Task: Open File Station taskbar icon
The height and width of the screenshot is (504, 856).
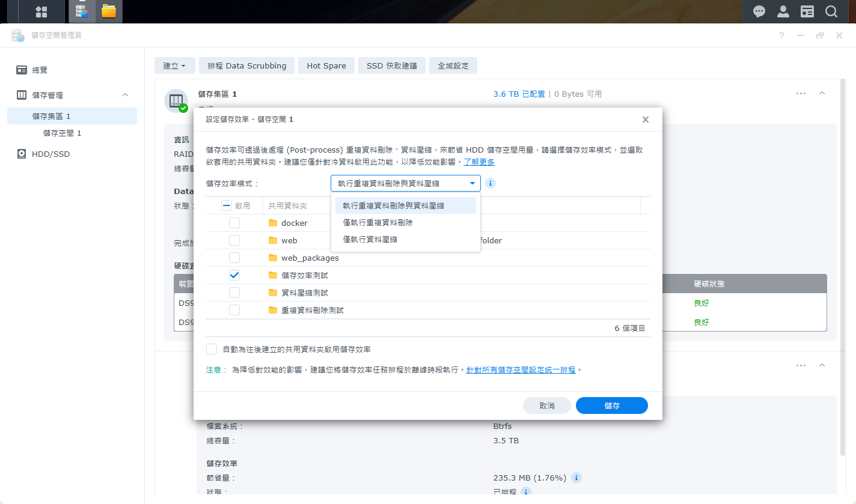Action: (109, 11)
